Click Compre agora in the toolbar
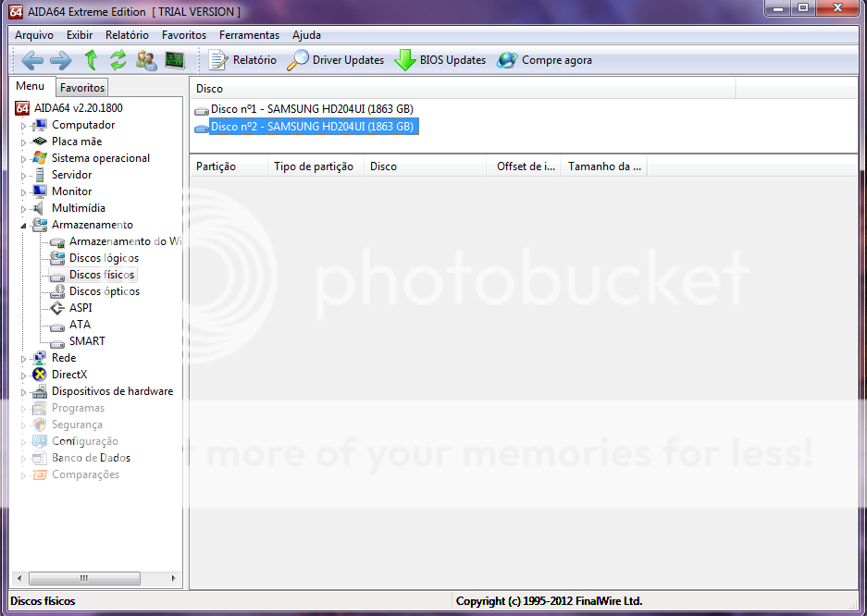The width and height of the screenshot is (867, 616). point(545,60)
